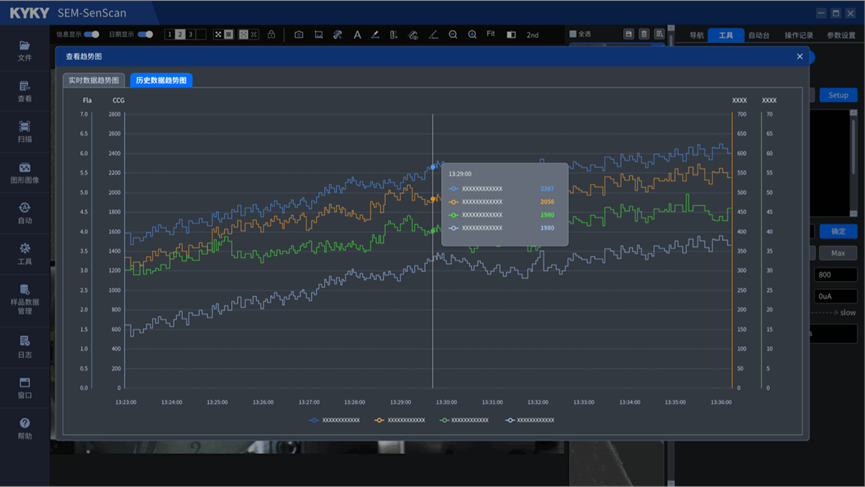Click the 帮助 help icon
The image size is (865, 487).
(x=25, y=428)
